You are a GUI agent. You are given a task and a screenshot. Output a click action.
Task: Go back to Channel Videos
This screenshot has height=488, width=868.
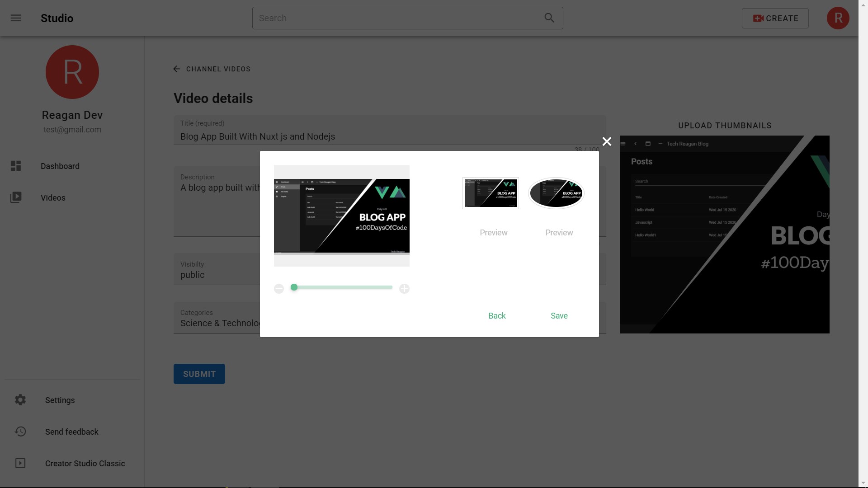(x=212, y=69)
